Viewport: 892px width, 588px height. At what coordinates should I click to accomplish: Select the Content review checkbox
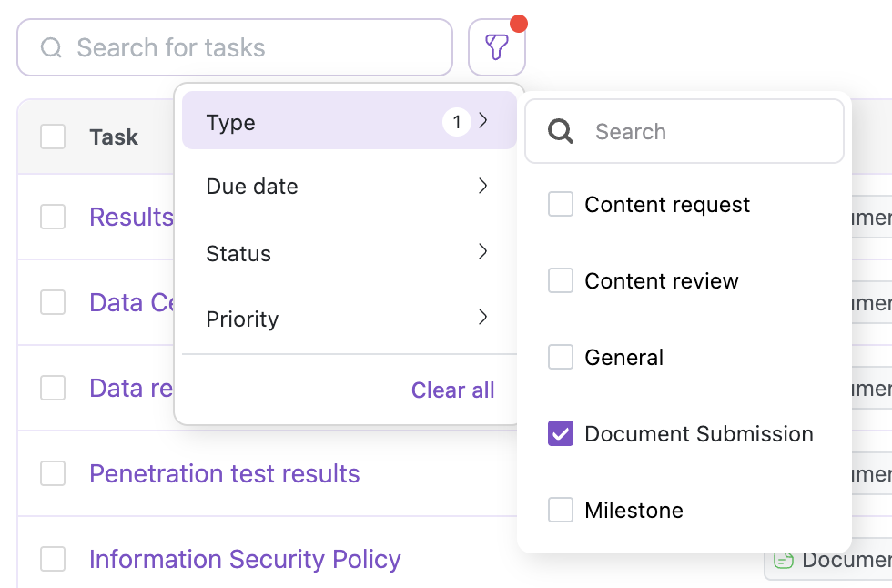pyautogui.click(x=561, y=281)
